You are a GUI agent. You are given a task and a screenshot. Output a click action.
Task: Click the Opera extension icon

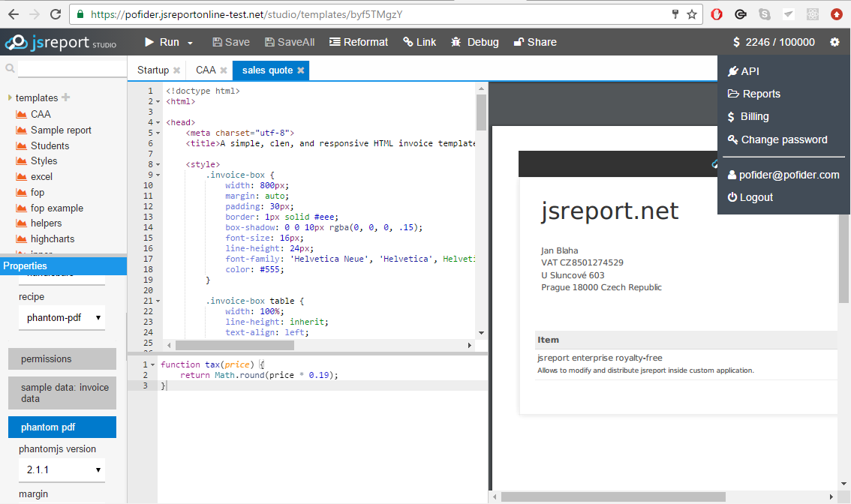pos(717,15)
